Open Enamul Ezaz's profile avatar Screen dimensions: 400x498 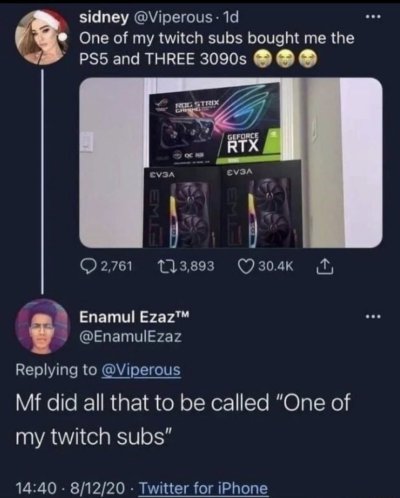point(42,327)
